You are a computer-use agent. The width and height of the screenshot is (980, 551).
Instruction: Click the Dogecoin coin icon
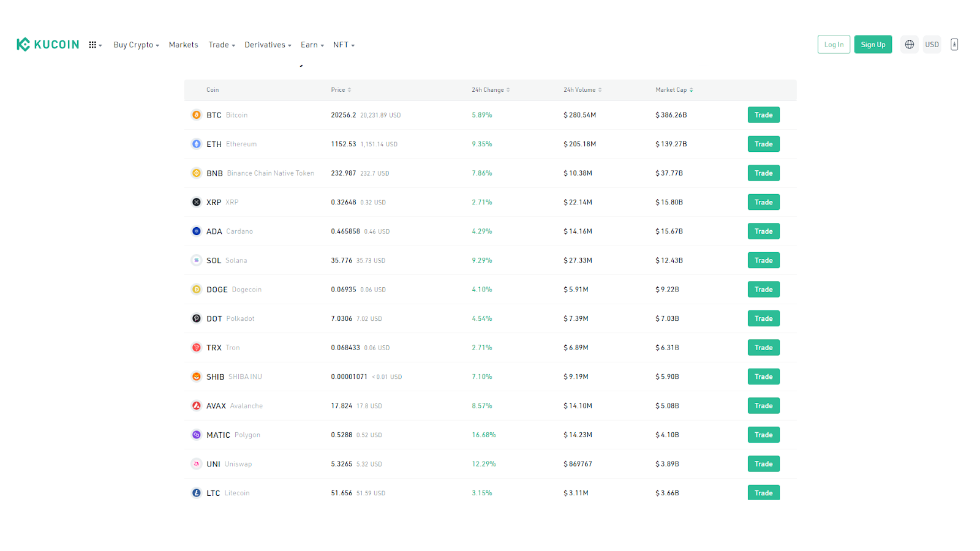tap(196, 290)
